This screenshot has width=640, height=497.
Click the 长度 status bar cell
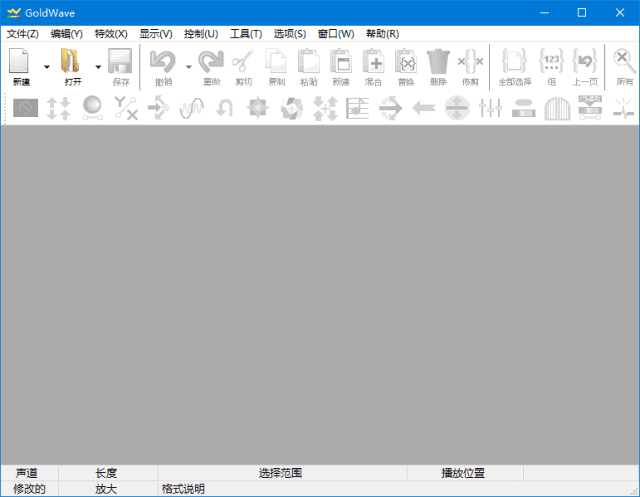click(108, 473)
